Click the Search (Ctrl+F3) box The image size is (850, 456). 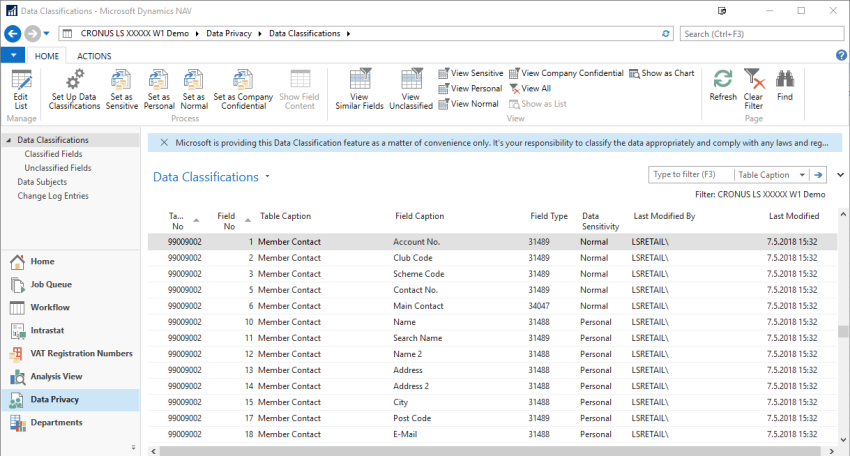point(762,34)
